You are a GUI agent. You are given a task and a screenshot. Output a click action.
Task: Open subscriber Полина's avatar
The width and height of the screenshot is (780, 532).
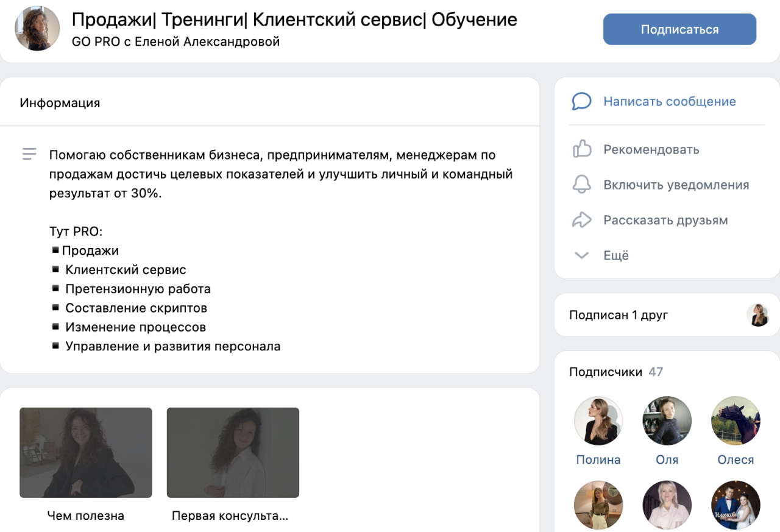598,420
